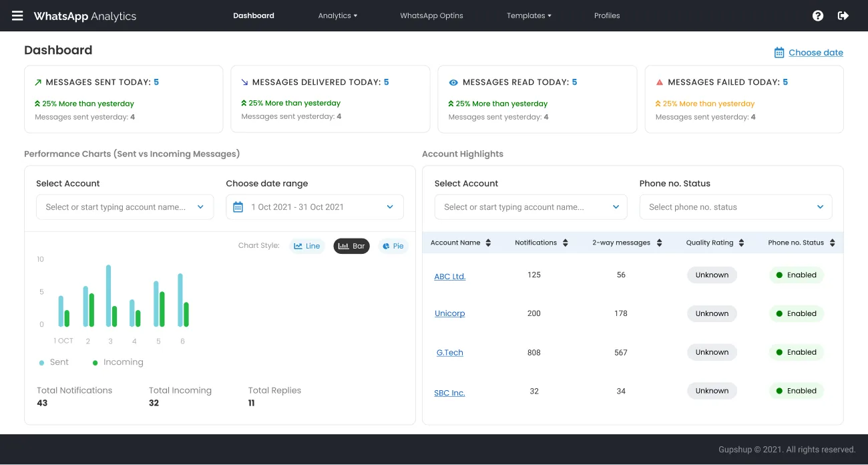Open the Unicorp account link
This screenshot has height=465, width=868.
pos(450,313)
